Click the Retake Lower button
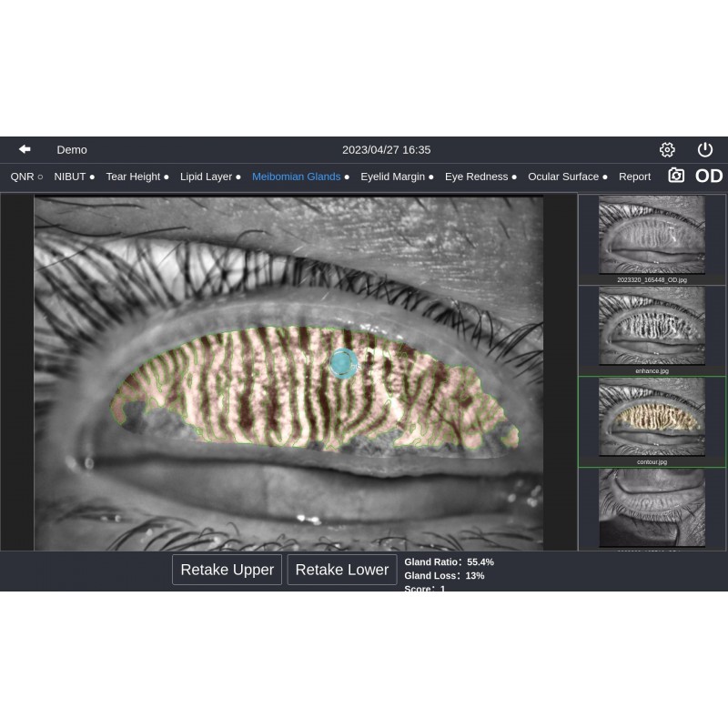This screenshot has height=728, width=728. (x=342, y=570)
